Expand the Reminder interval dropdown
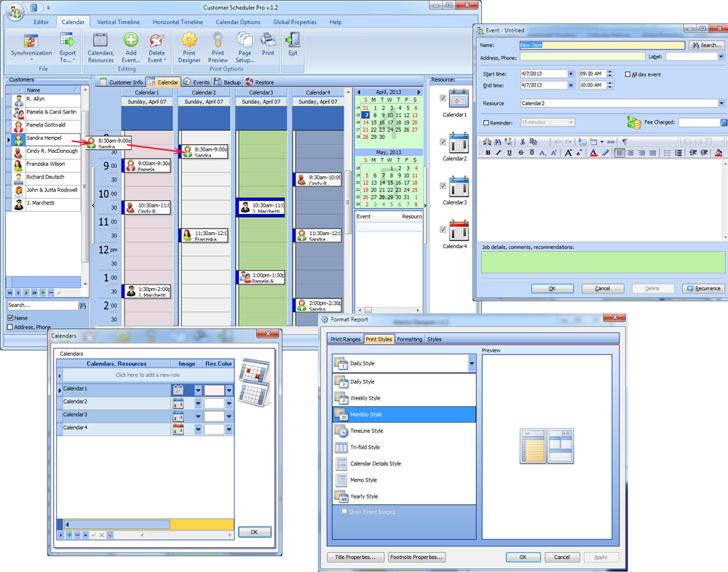 coord(571,122)
